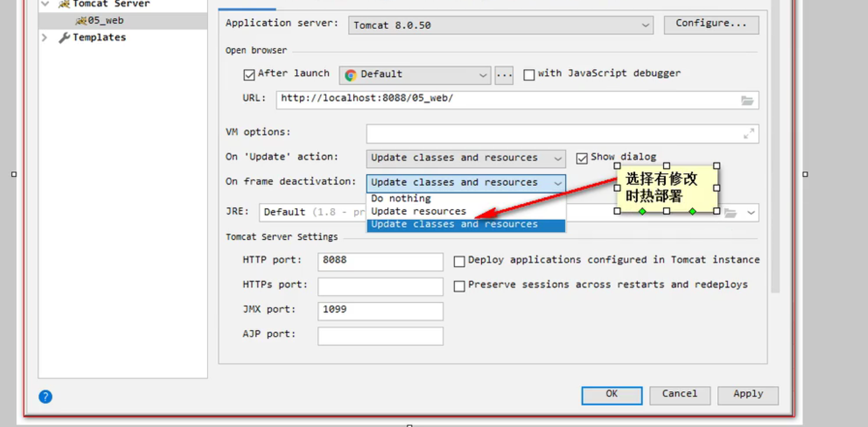Click the URL input field
The image size is (868, 427).
(518, 100)
